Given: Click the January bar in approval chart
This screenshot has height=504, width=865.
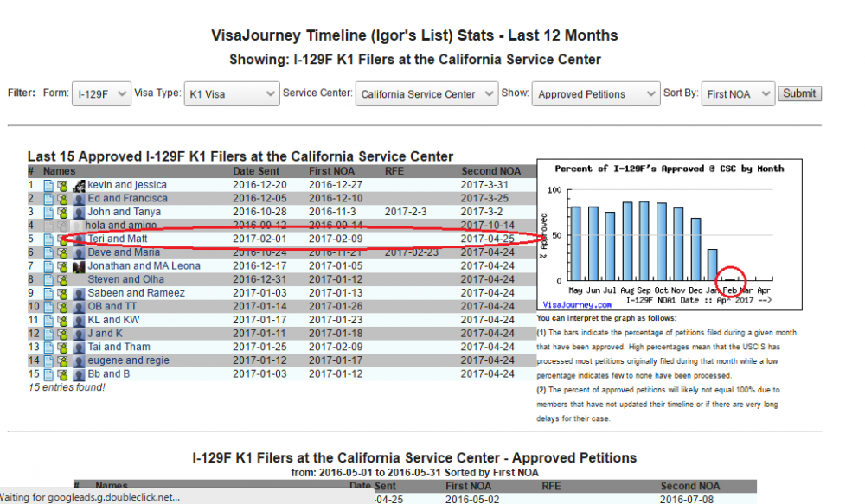Looking at the screenshot, I should [x=713, y=265].
